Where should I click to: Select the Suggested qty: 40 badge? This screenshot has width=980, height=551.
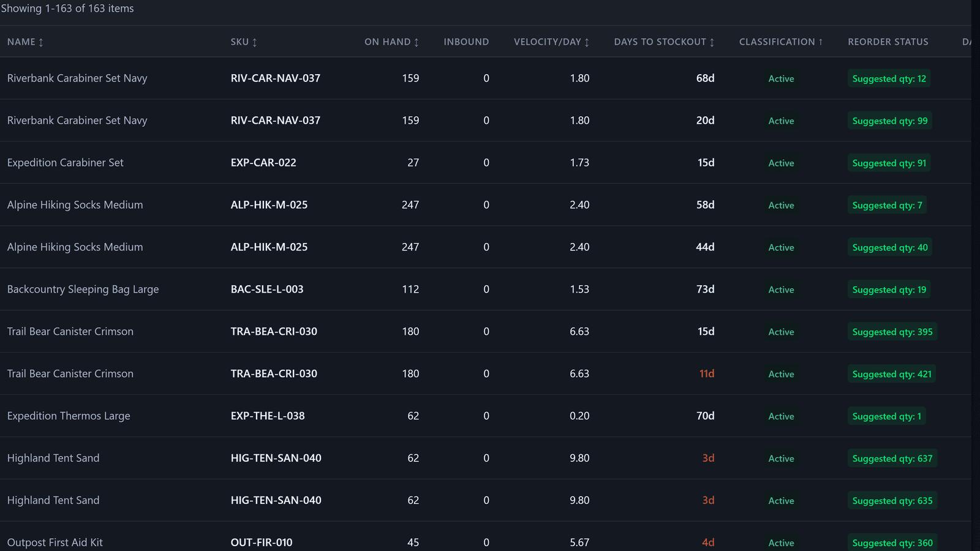tap(889, 247)
